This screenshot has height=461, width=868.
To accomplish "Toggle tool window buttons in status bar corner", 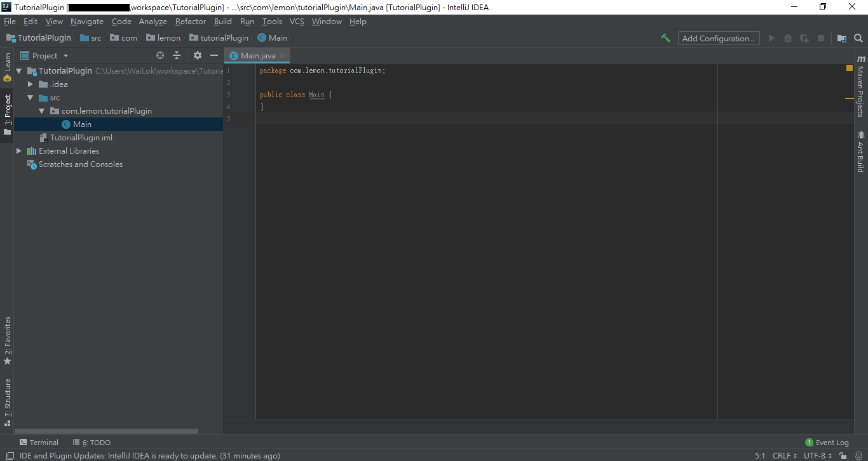I will [10, 456].
